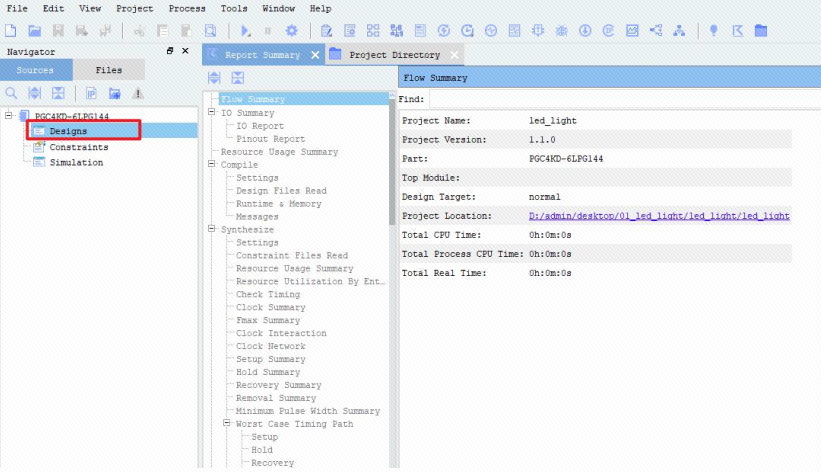821x473 pixels.
Task: Open the Pinout Report entry
Action: [x=270, y=139]
